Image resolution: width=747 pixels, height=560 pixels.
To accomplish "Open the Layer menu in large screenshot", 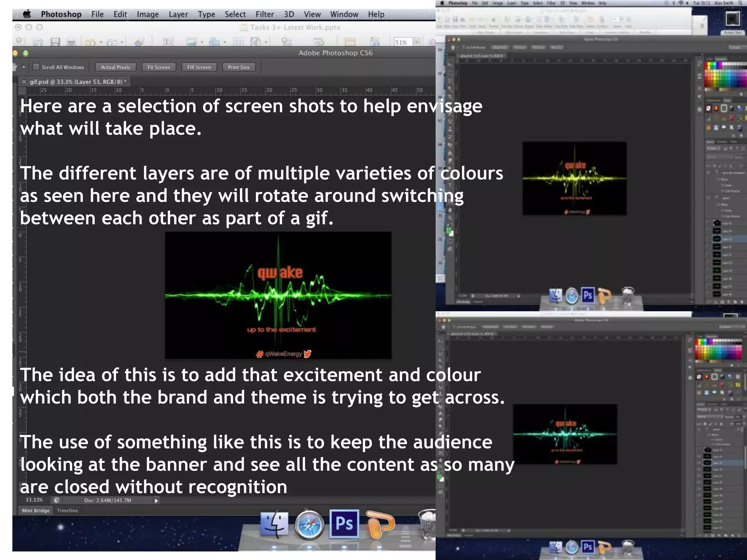I will (178, 14).
